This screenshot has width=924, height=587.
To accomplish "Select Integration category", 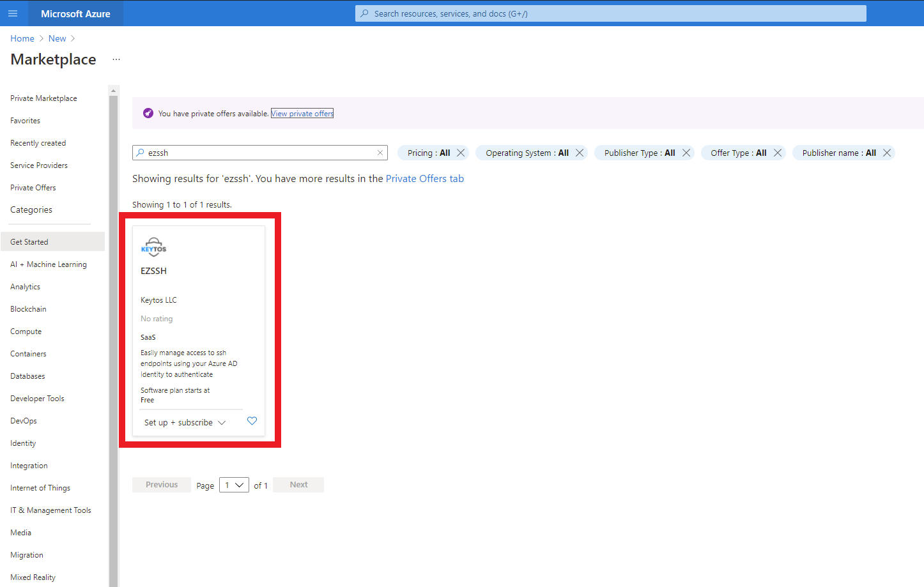I will (x=29, y=466).
